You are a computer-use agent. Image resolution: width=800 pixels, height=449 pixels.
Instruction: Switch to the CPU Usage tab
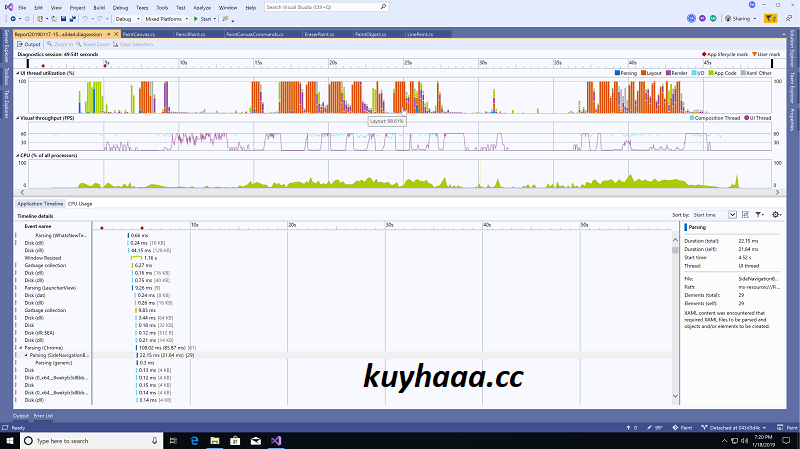coord(80,204)
